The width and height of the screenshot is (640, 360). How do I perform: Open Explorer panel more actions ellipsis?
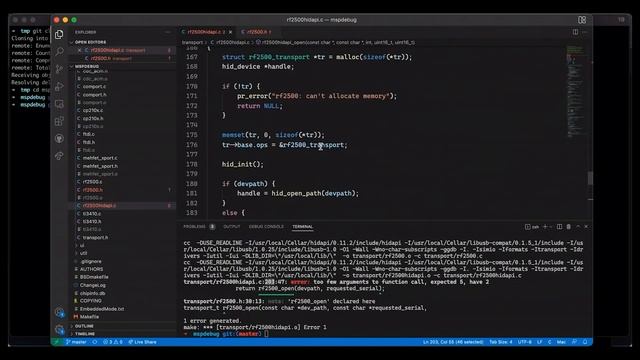click(x=168, y=32)
